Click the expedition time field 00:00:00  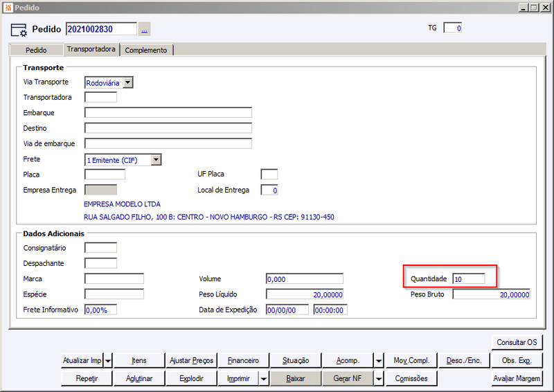click(330, 310)
